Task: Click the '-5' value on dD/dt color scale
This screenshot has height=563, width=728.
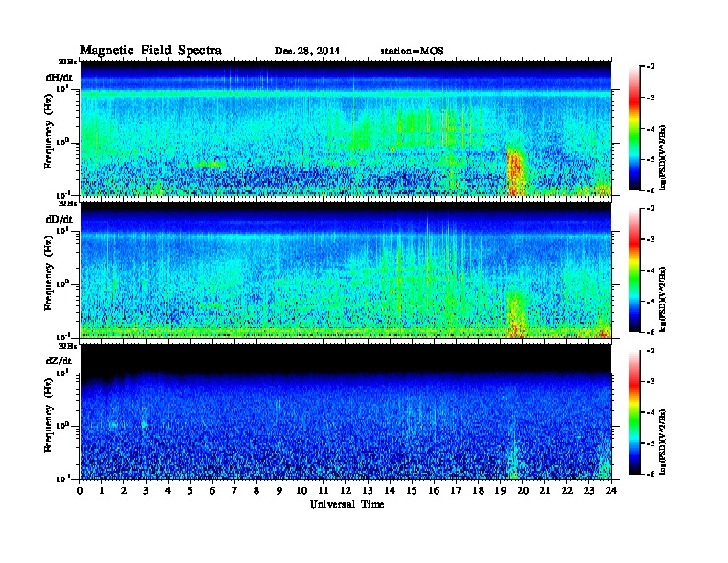Action: (651, 301)
